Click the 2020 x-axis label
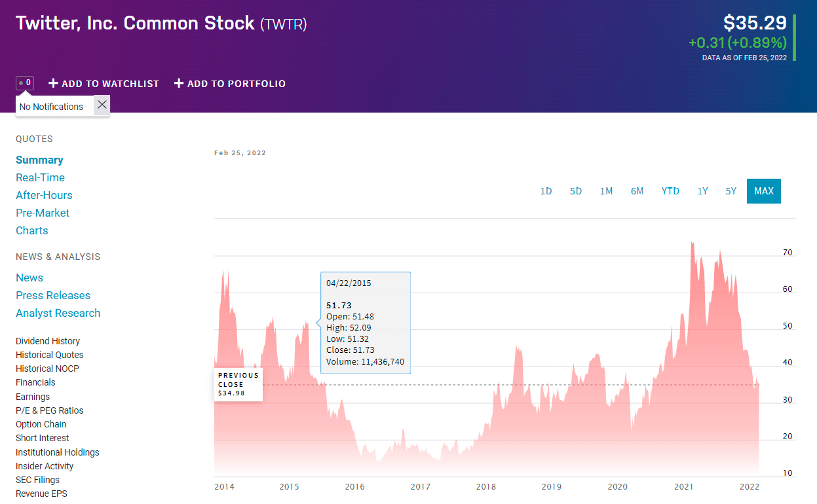This screenshot has width=817, height=504. 618,486
